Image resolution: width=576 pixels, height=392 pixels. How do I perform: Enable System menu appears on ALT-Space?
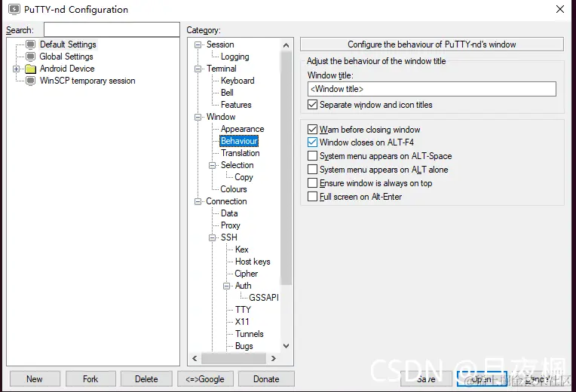312,156
